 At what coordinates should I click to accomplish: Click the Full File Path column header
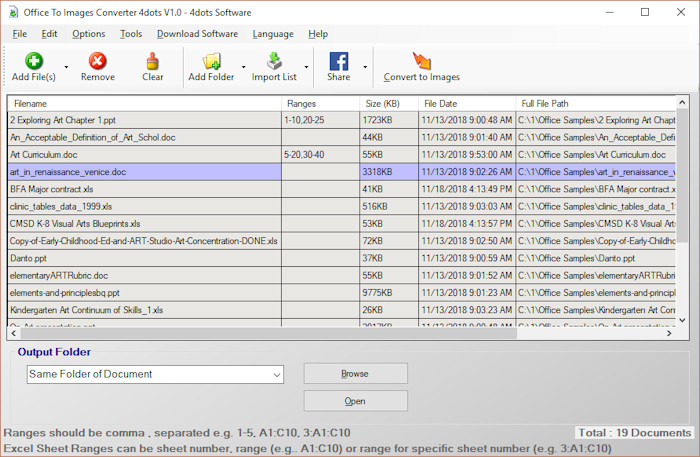tap(596, 104)
